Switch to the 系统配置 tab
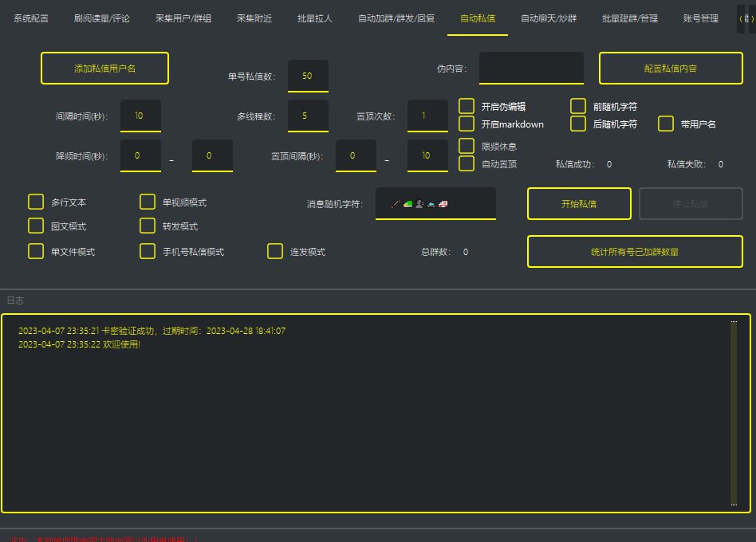 click(x=31, y=18)
